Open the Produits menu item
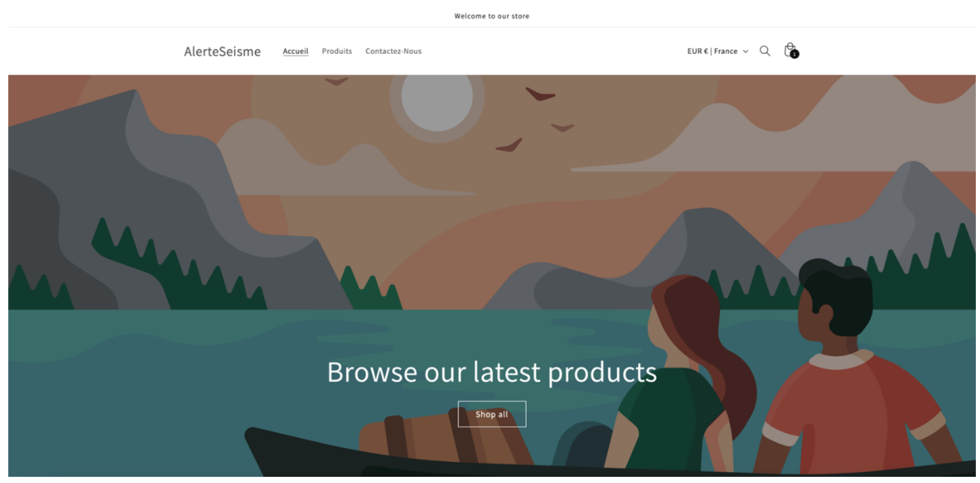The height and width of the screenshot is (483, 980). 337,51
